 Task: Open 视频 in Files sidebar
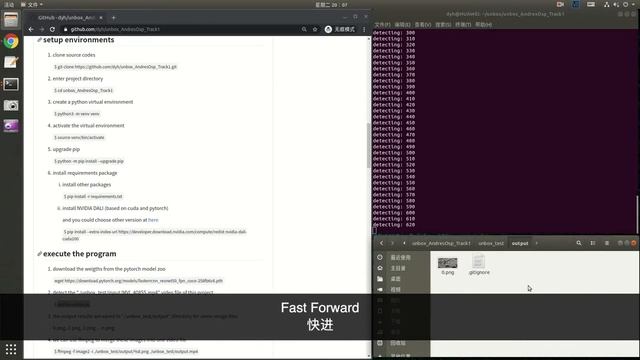coord(396,289)
